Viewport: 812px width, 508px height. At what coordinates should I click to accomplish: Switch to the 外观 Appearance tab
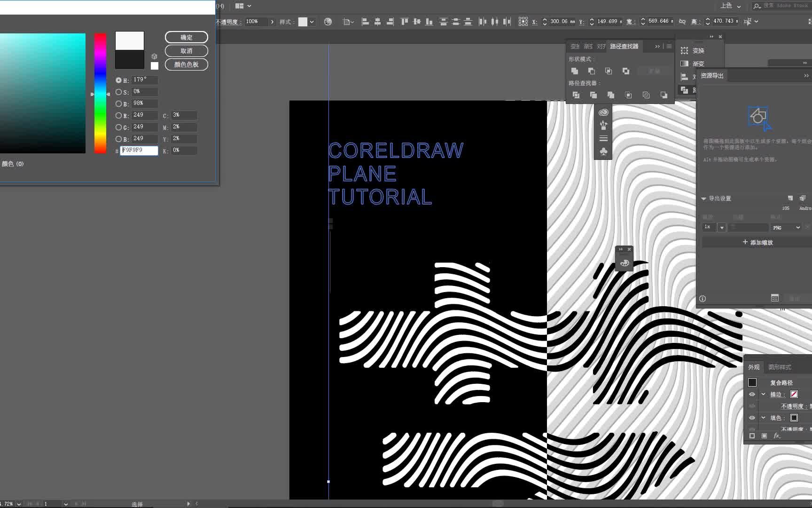[754, 367]
